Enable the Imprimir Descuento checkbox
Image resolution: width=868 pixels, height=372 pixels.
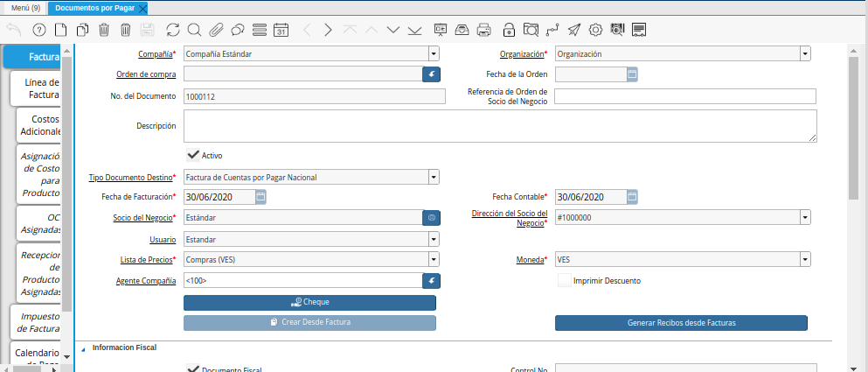[x=565, y=281]
